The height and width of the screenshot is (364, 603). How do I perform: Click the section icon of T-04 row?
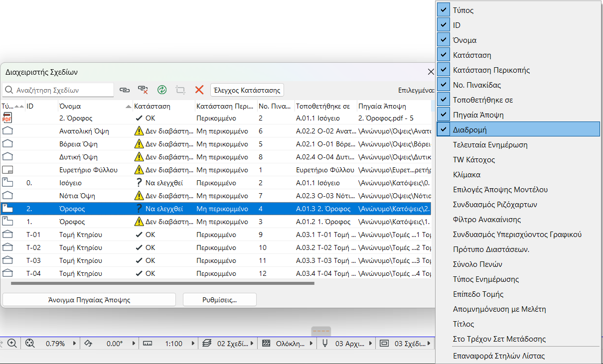(7, 273)
